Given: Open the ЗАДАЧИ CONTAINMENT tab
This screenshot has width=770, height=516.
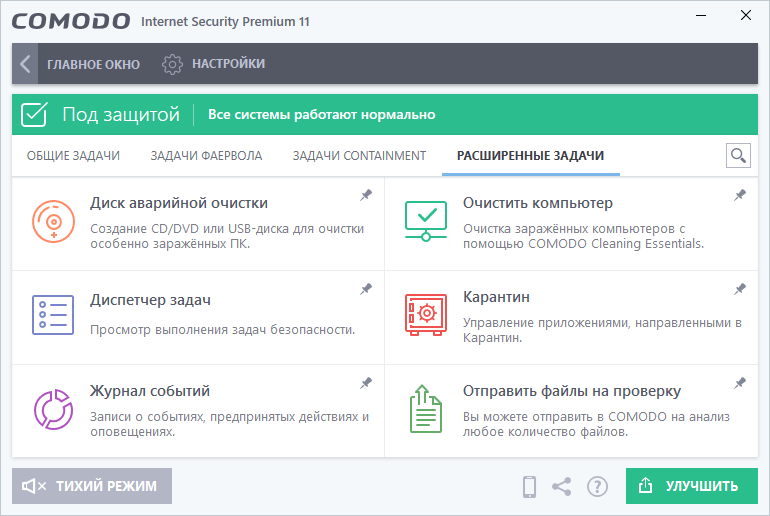Looking at the screenshot, I should point(359,156).
